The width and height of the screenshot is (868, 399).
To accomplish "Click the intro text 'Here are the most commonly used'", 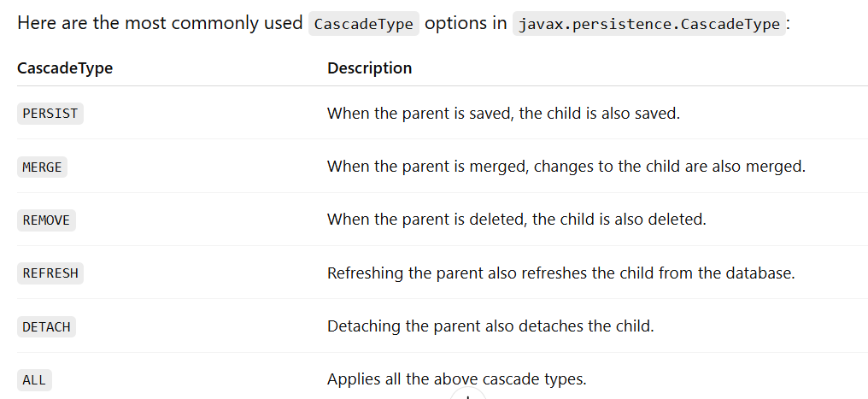I will tap(160, 23).
